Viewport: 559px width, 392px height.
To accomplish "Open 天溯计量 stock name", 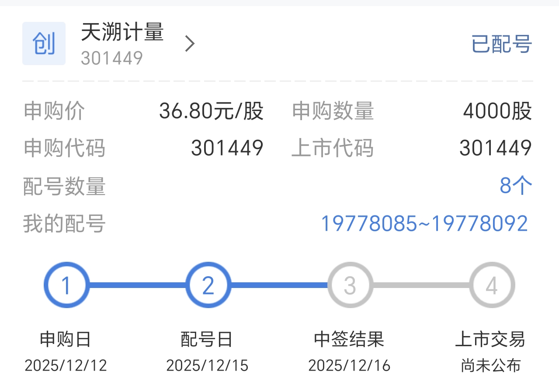I will pos(122,32).
